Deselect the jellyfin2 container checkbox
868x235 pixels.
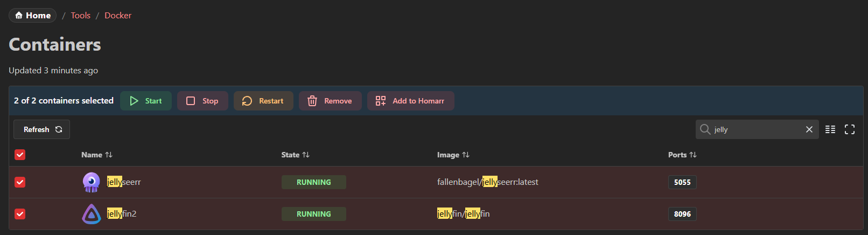point(20,214)
